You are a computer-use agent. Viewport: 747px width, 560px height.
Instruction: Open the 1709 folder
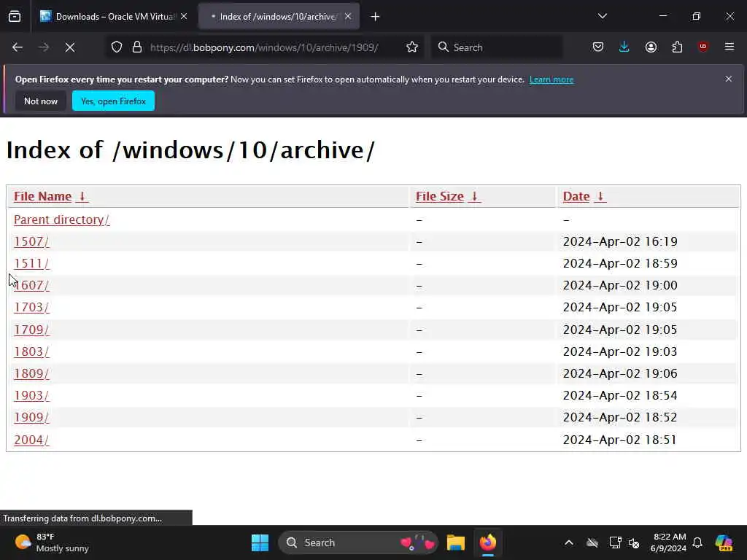tap(31, 330)
